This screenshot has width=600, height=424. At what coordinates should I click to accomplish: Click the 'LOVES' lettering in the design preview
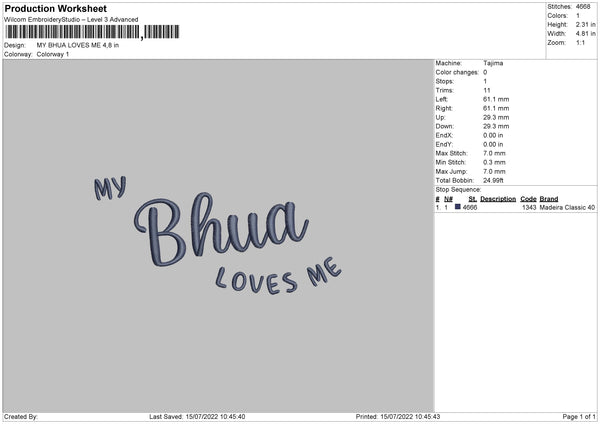click(256, 280)
